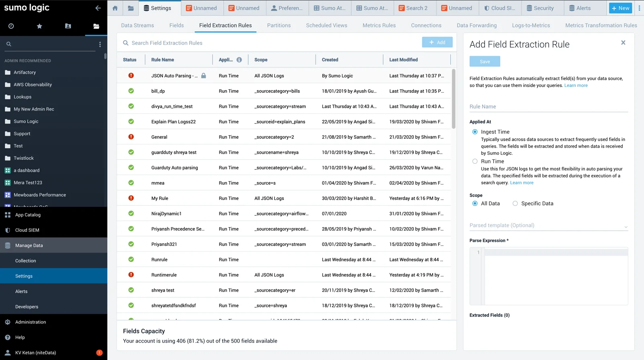Click the info icon beside Applied At column
Viewport: 644px width, 360px height.
tap(239, 60)
